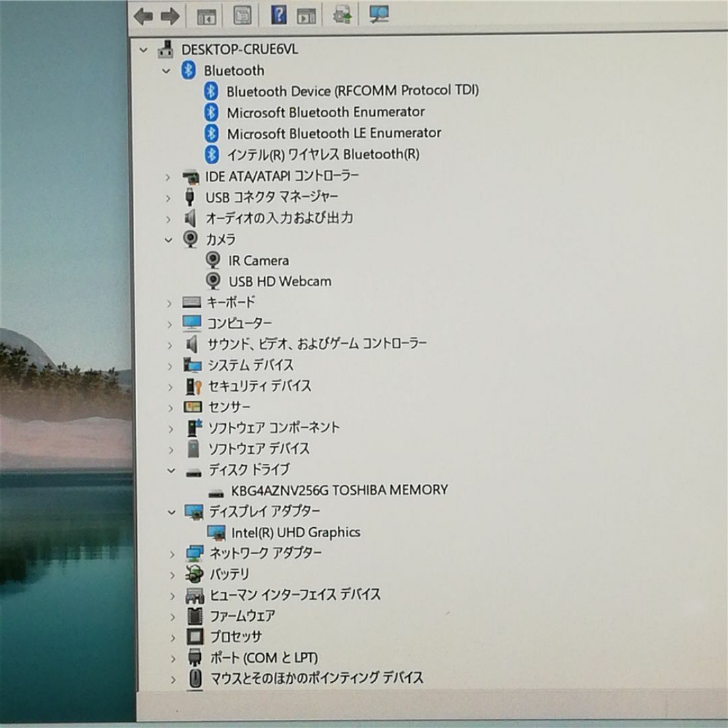Select Bluetooth Device (RFCOMM Protocol TDI)
Viewport: 728px width, 728px height.
pyautogui.click(x=353, y=90)
